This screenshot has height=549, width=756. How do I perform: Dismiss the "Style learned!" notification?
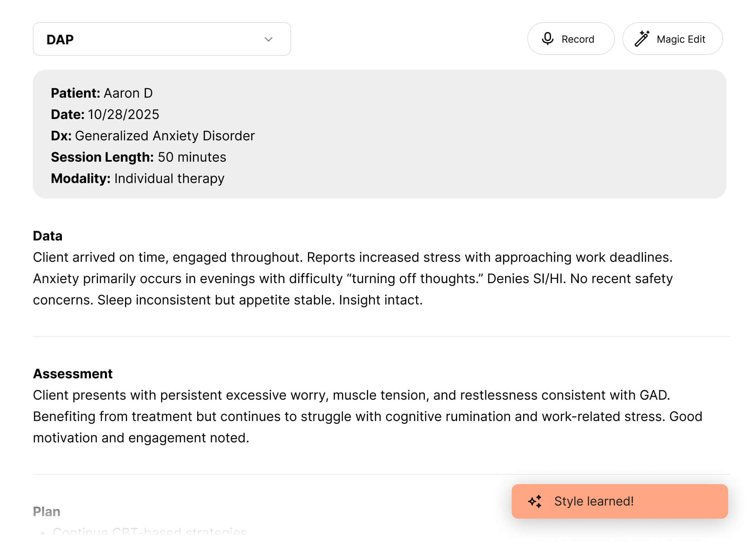(x=619, y=501)
